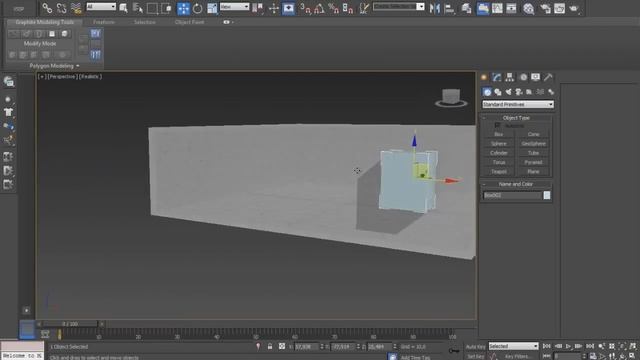Click the Render Production teapot icon
The height and width of the screenshot is (360, 640).
574,8
